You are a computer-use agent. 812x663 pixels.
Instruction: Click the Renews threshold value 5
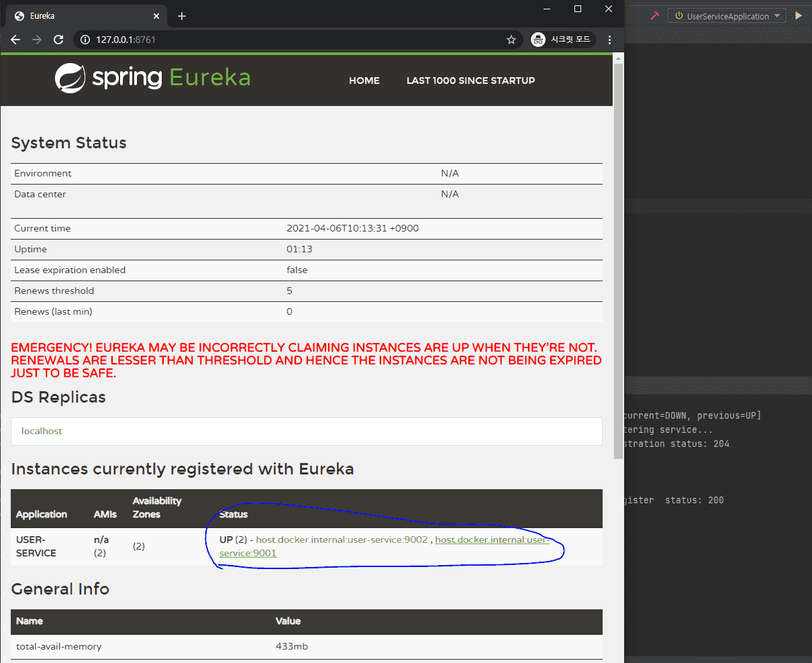pos(289,291)
